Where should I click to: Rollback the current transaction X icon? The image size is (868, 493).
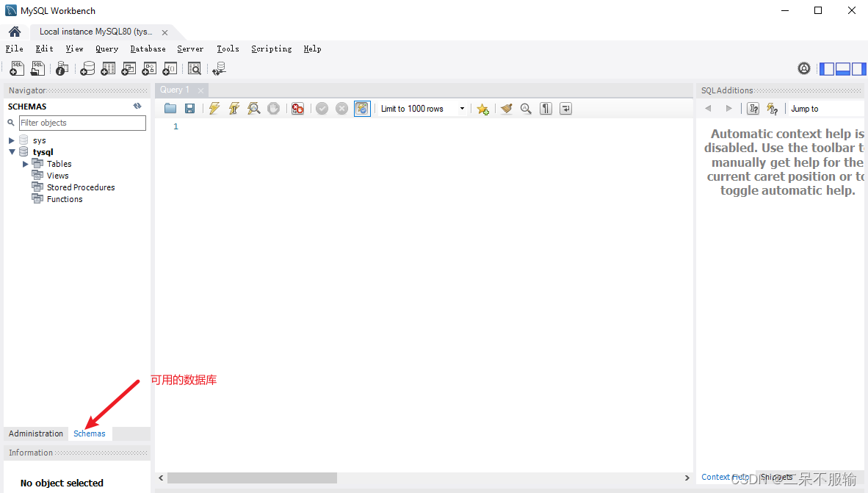pyautogui.click(x=342, y=109)
